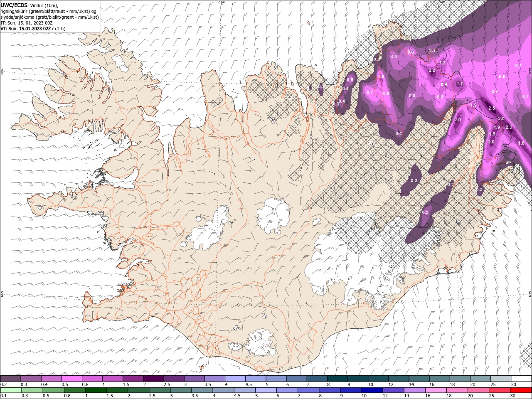Choose the pale grey upper row swatch from 25 to 30

tap(500, 379)
